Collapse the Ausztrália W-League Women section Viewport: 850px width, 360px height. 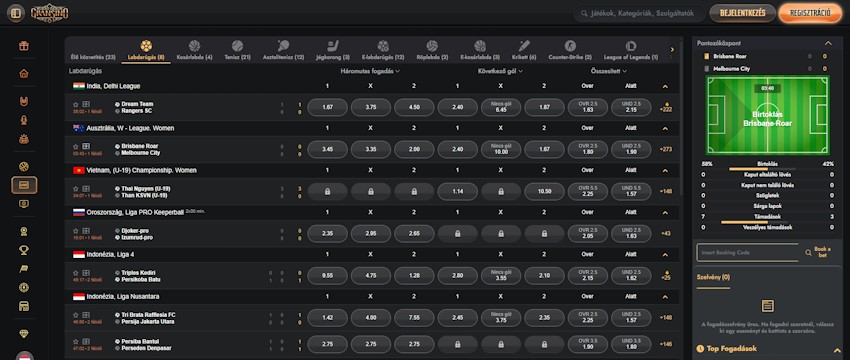coord(665,128)
